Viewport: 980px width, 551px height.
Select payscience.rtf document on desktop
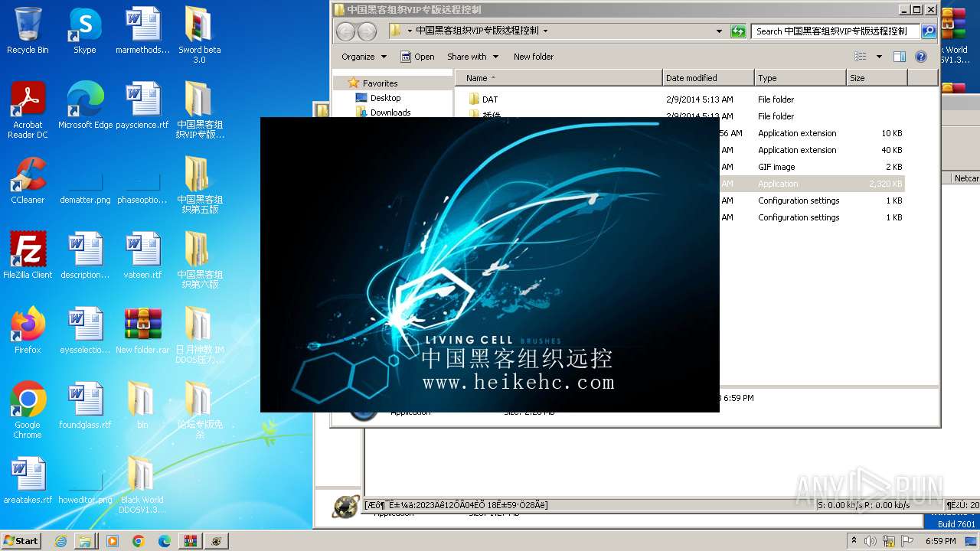142,105
